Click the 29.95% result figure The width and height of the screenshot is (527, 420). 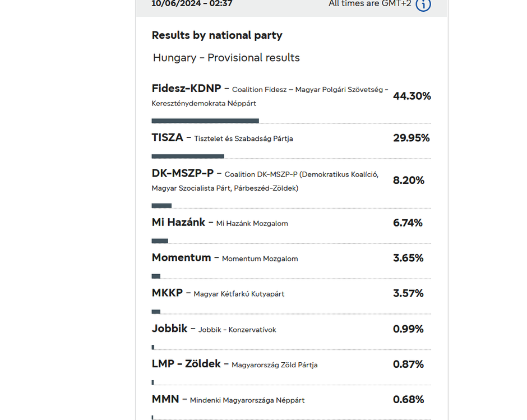[x=411, y=138]
